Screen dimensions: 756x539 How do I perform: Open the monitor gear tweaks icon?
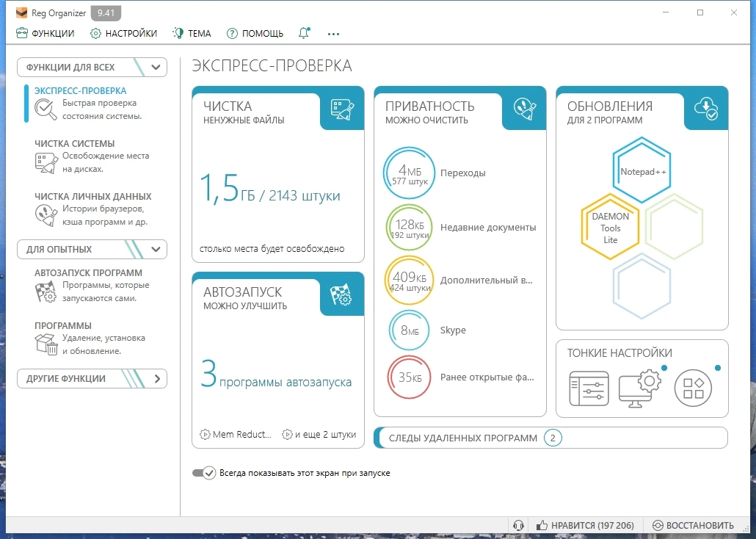click(x=640, y=388)
